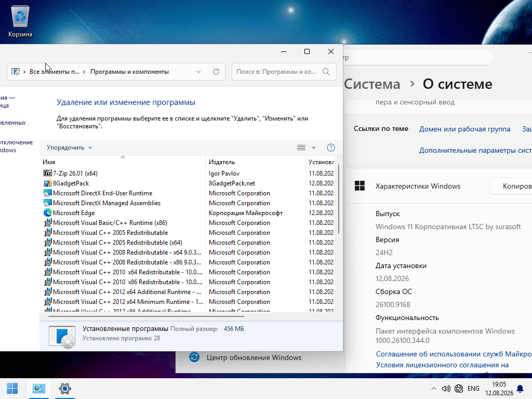532x399 pixels.
Task: Open the Упорядочить dropdown menu
Action: [69, 148]
